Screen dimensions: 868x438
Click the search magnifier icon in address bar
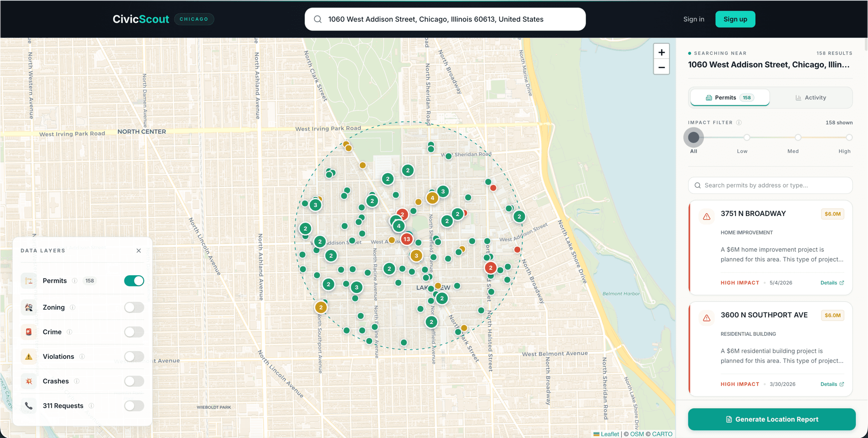tap(318, 19)
